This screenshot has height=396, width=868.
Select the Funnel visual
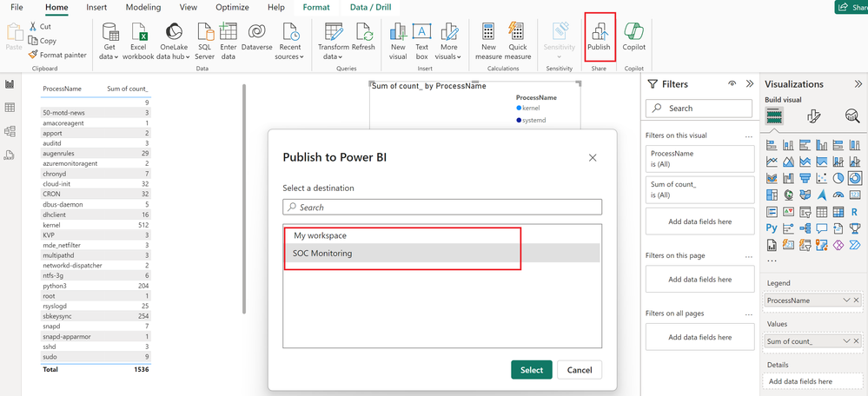[805, 177]
